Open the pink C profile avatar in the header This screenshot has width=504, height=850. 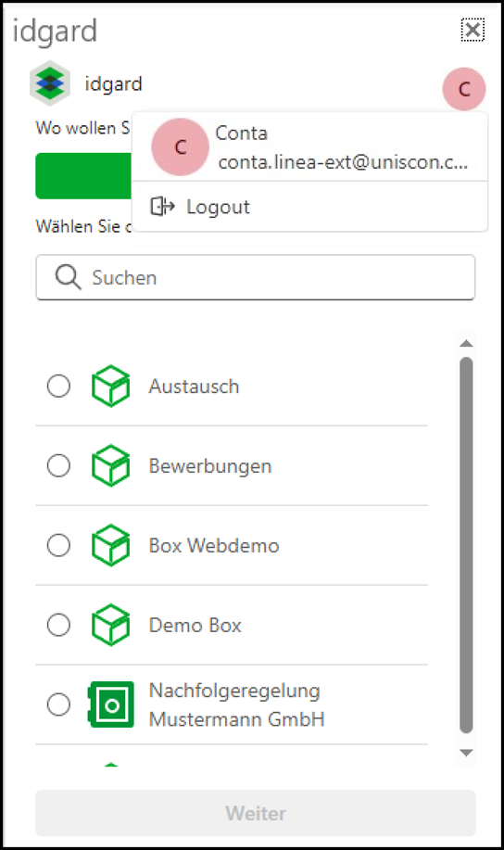point(464,89)
